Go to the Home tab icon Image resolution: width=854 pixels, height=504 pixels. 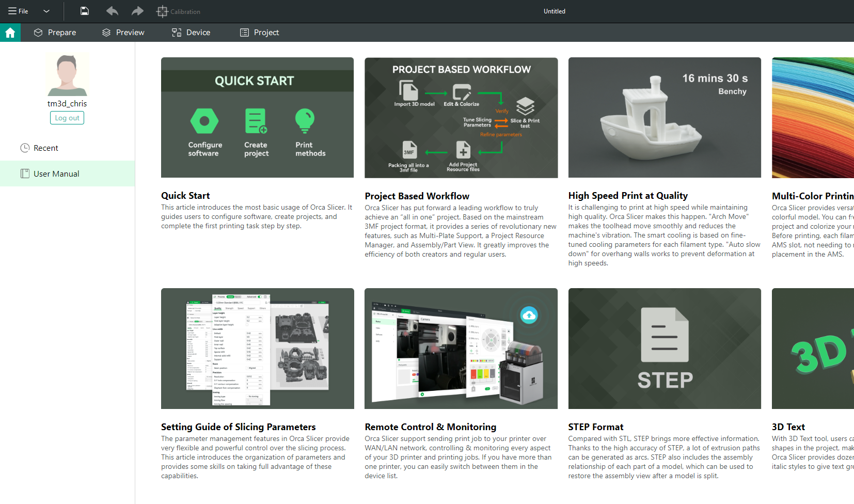10,33
